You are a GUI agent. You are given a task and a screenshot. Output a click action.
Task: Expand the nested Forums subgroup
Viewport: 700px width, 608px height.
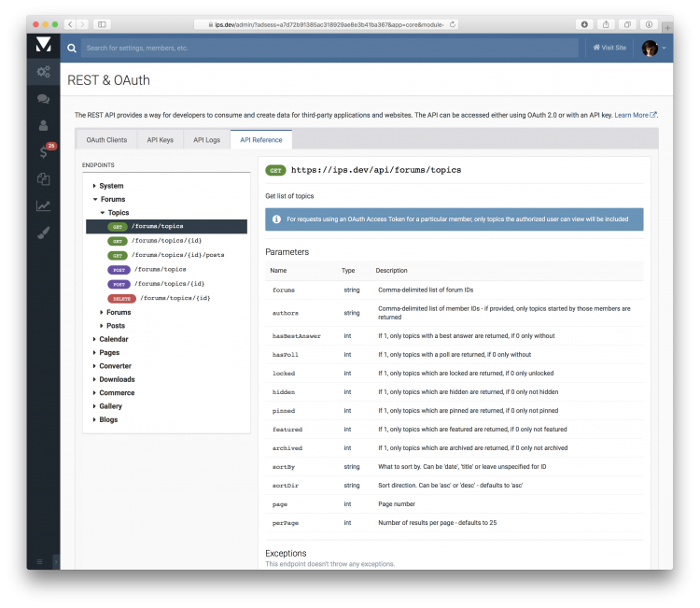[x=115, y=312]
